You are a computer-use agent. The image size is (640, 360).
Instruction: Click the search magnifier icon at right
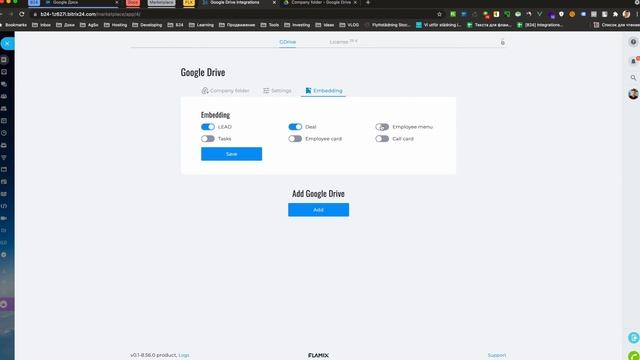(x=633, y=78)
